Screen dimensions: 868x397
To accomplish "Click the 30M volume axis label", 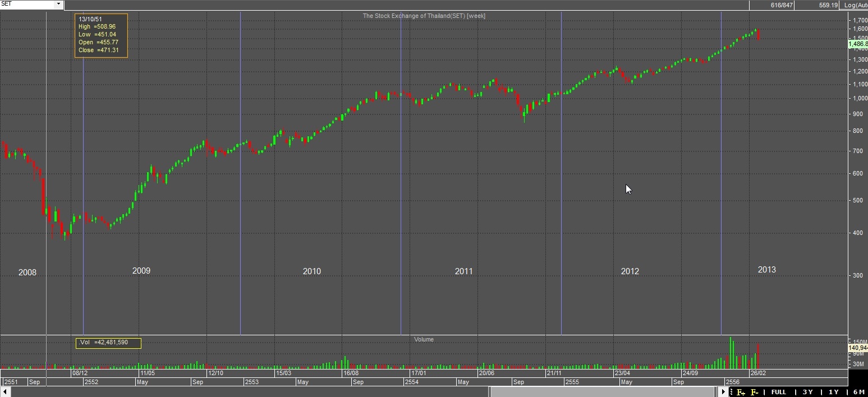I will pyautogui.click(x=858, y=364).
